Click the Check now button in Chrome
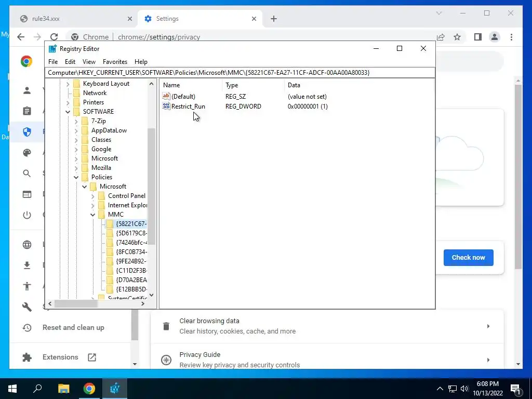This screenshot has width=532, height=399. 468,258
